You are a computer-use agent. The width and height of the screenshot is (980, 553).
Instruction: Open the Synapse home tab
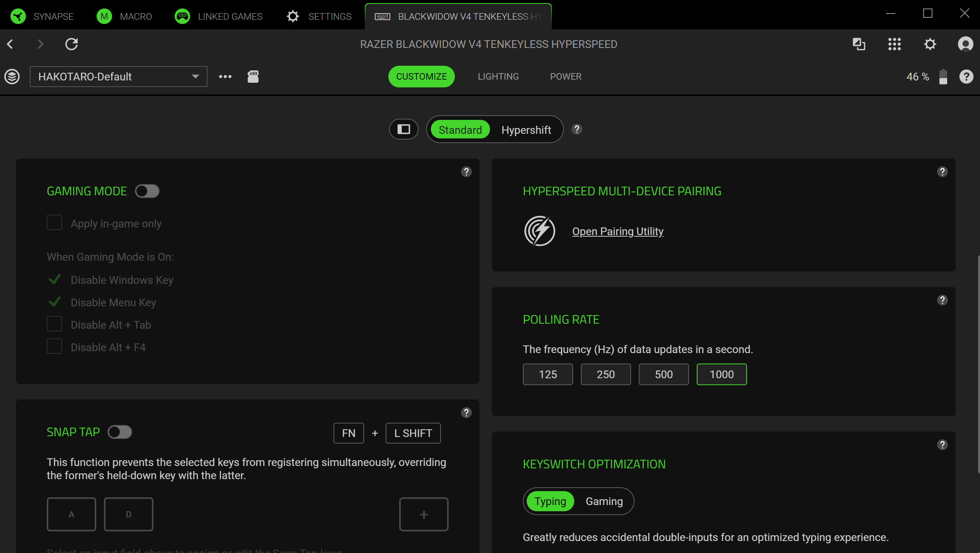[42, 16]
